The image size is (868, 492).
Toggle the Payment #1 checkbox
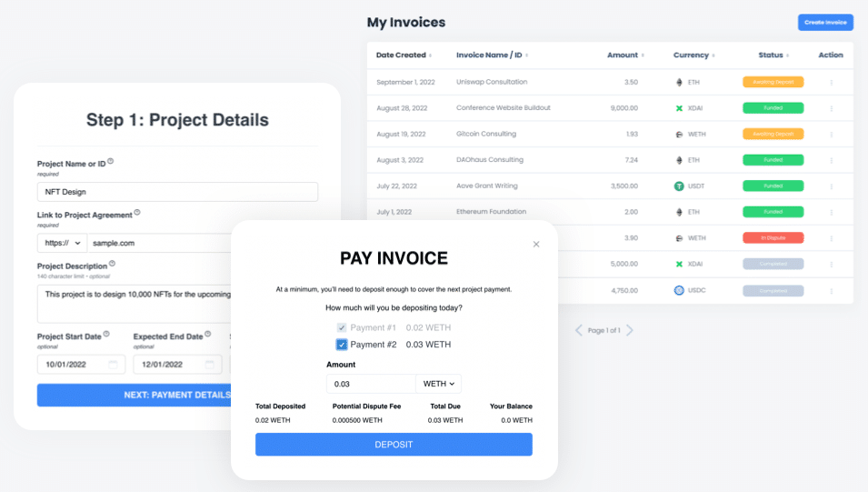tap(342, 327)
